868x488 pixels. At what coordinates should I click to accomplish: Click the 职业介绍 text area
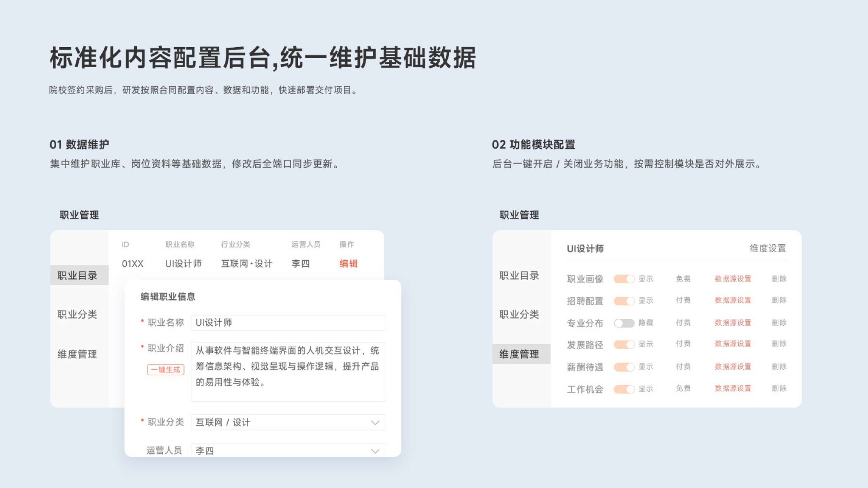[x=288, y=372]
